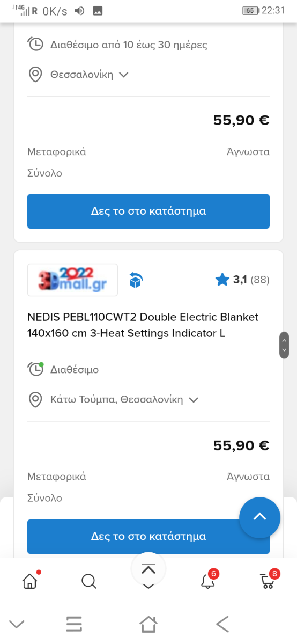Image resolution: width=297 pixels, height=644 pixels.
Task: Click the grey scrollbar handle on the right edge
Action: pos(284,345)
